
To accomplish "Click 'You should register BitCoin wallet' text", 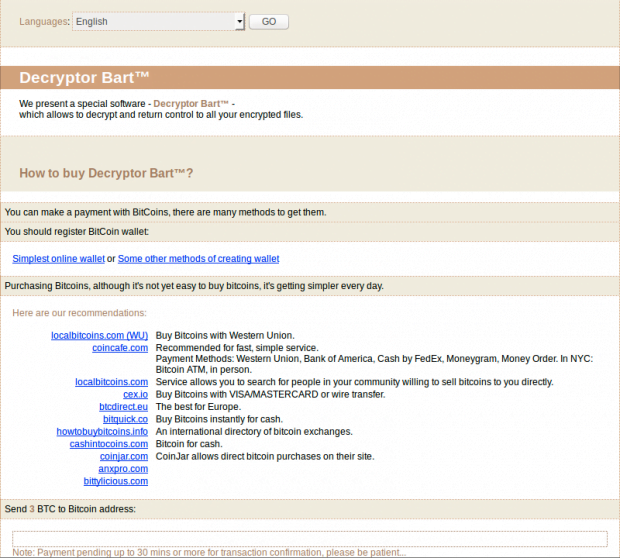I will [x=77, y=232].
